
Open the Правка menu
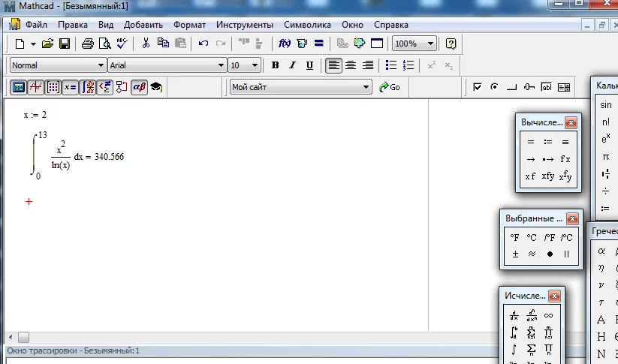(x=73, y=25)
